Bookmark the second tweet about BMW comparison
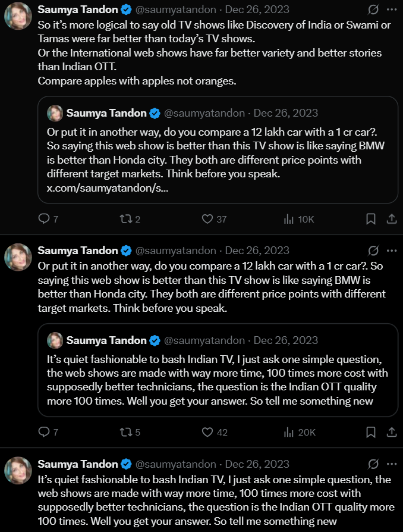This screenshot has height=532, width=403. [x=371, y=432]
